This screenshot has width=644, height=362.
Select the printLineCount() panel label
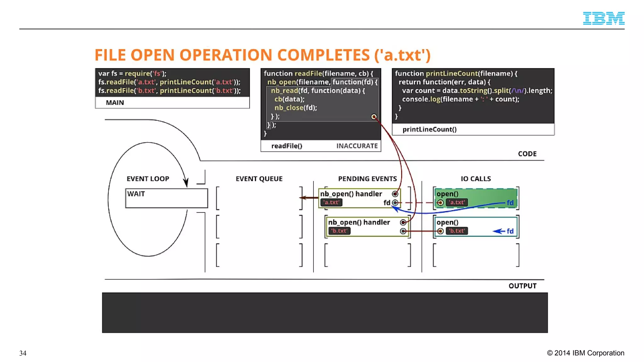[429, 129]
